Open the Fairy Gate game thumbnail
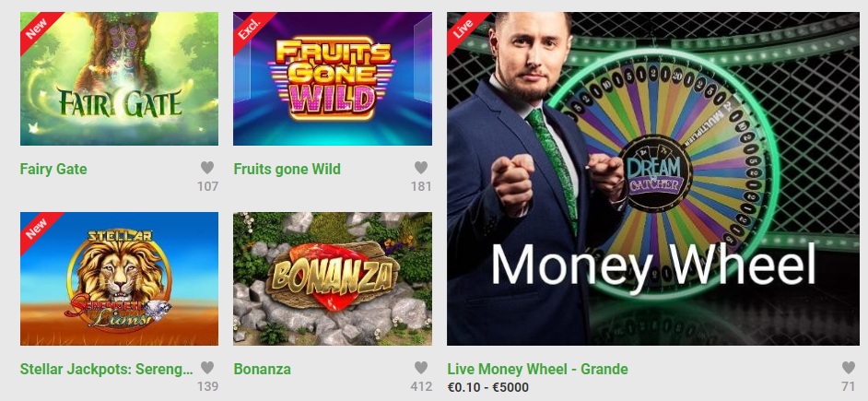 119,78
